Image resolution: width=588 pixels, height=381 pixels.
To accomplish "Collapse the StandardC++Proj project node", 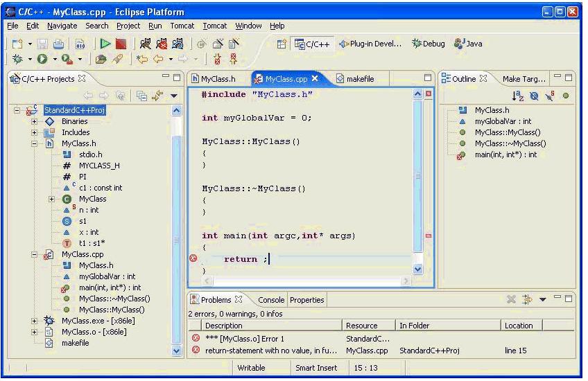I will (x=18, y=110).
